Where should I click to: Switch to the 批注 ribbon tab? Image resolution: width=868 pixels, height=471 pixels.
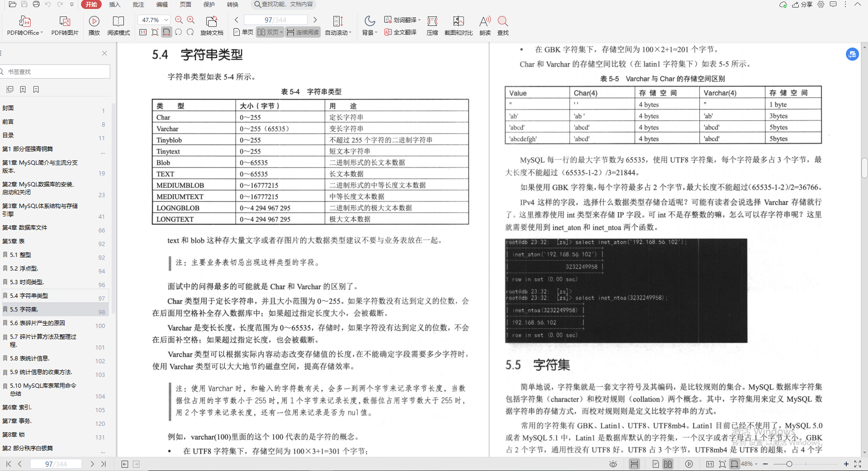(x=138, y=5)
